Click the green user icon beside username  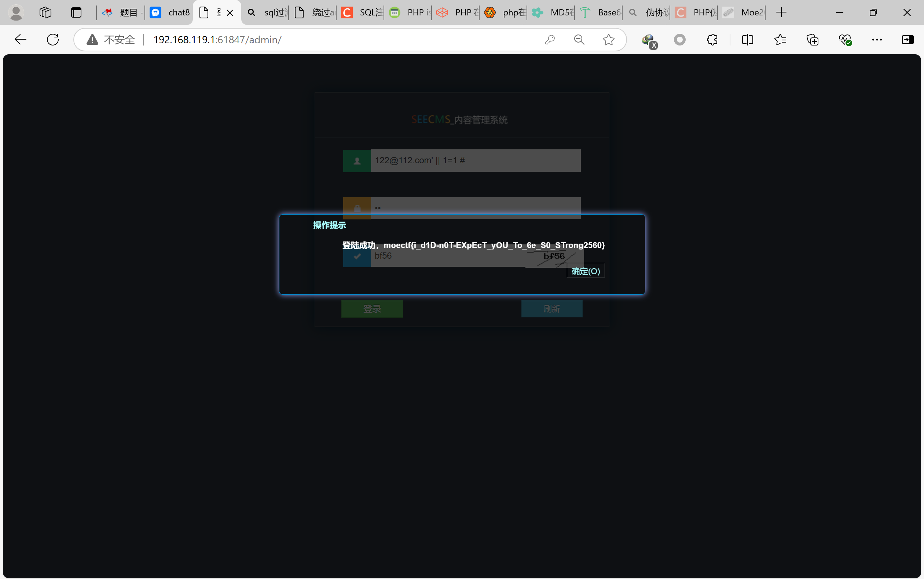click(357, 161)
